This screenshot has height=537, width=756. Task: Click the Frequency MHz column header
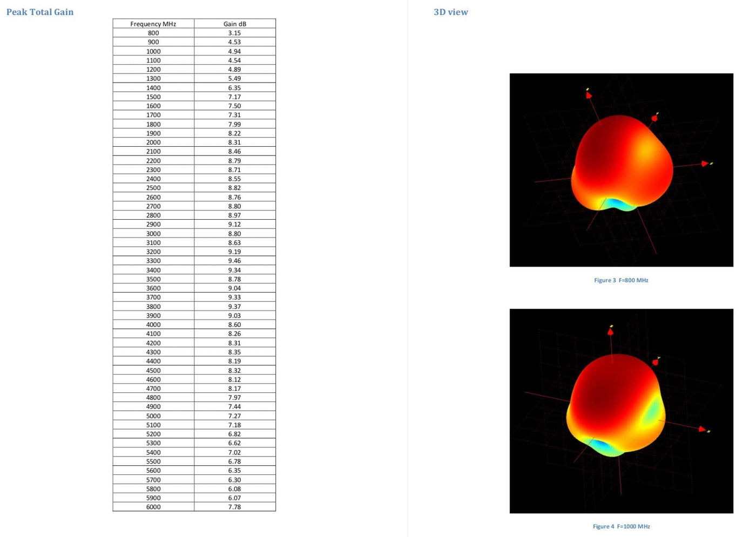(153, 24)
